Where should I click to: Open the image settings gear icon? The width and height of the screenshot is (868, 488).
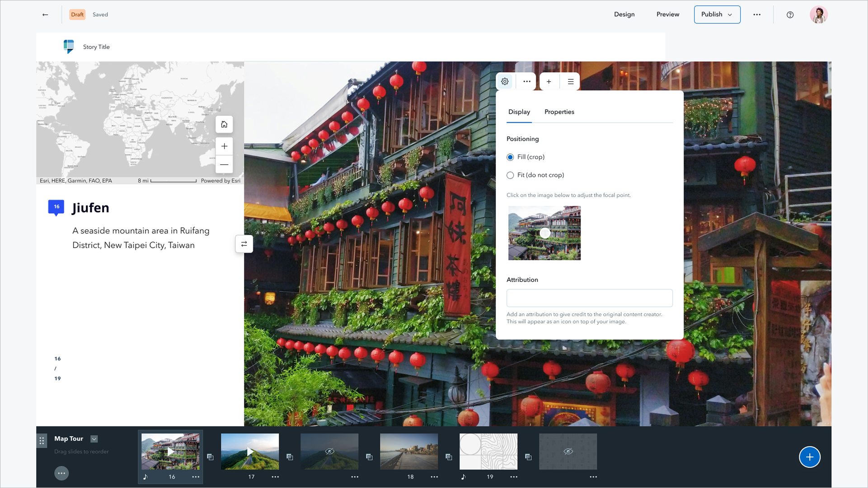pyautogui.click(x=505, y=82)
